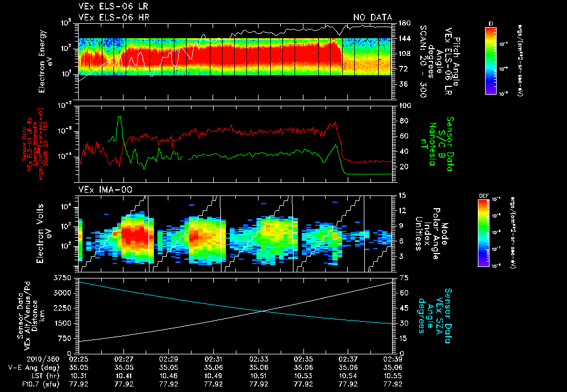This screenshot has height=392, width=567.
Task: Click the LST value 10.31
Action: [79, 376]
